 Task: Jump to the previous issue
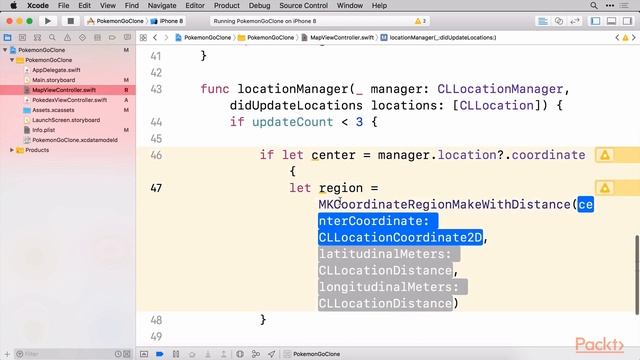[617, 38]
